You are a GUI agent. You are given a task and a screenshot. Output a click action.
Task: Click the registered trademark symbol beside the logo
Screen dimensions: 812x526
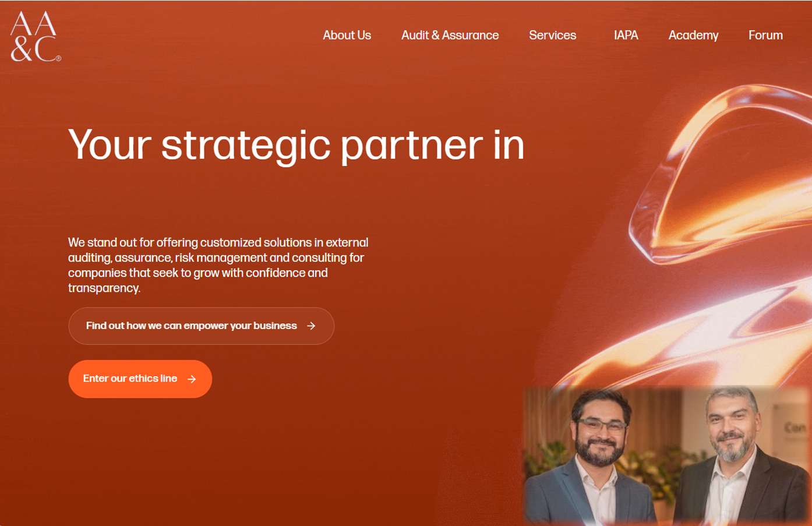58,58
